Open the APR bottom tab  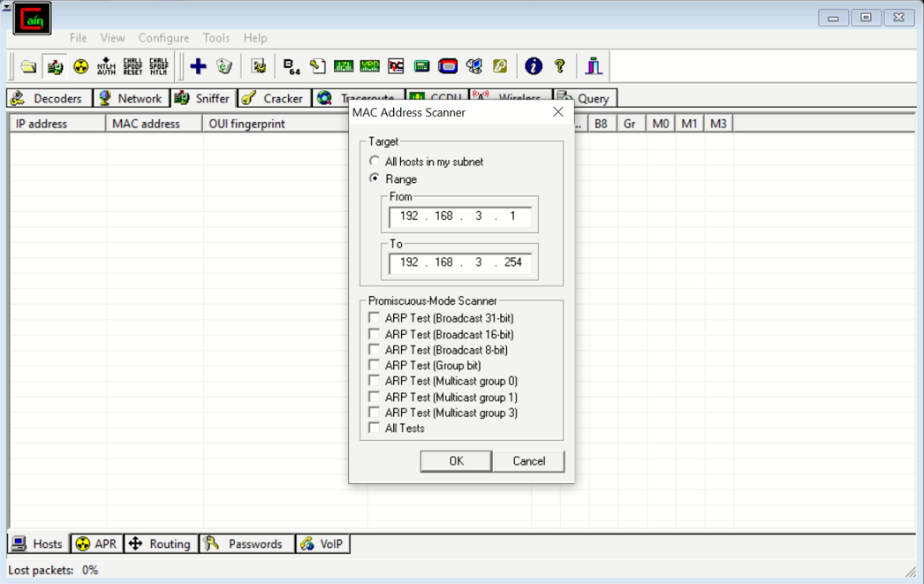coord(97,543)
